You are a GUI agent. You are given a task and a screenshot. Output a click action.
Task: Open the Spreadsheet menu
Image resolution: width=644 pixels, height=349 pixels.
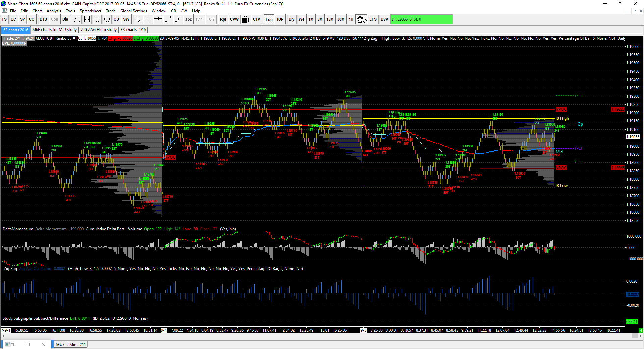pos(90,11)
